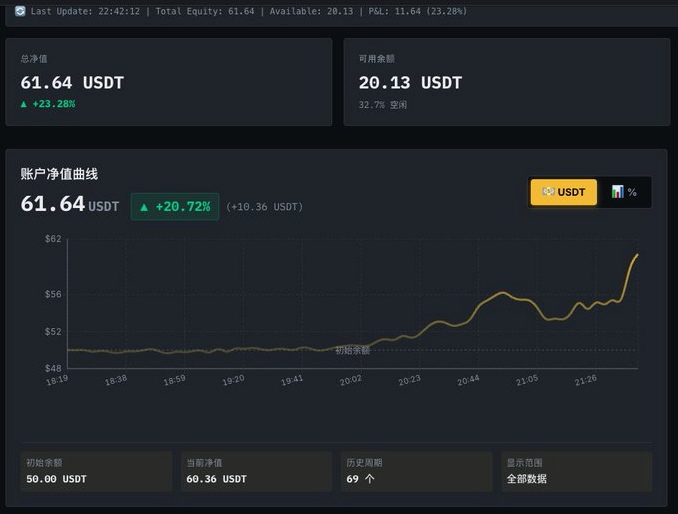This screenshot has width=678, height=514.
Task: Click the 账户净值曲线 chart heading
Action: (x=59, y=174)
